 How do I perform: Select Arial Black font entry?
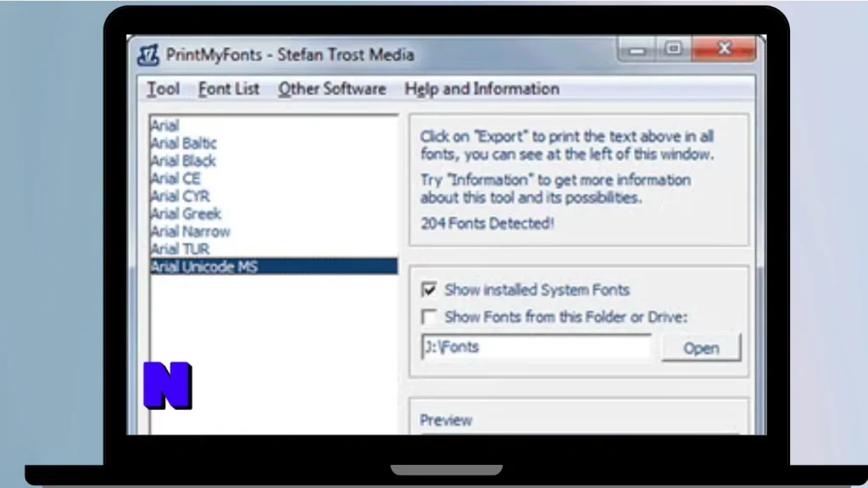point(274,161)
